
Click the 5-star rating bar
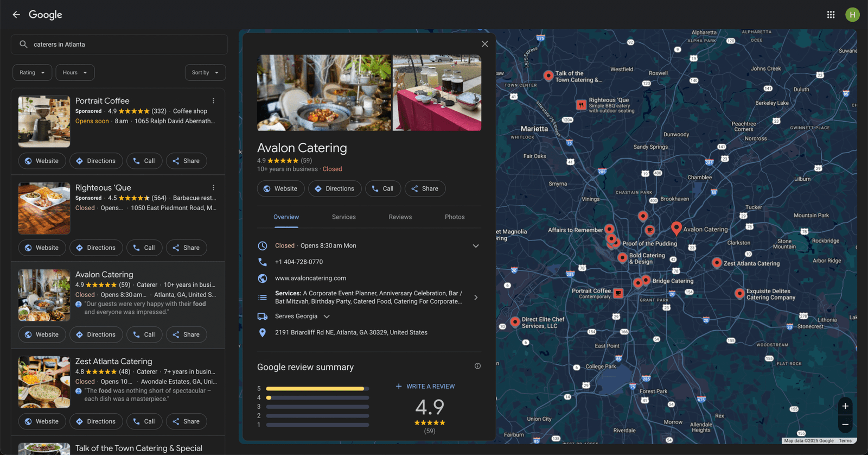click(317, 389)
